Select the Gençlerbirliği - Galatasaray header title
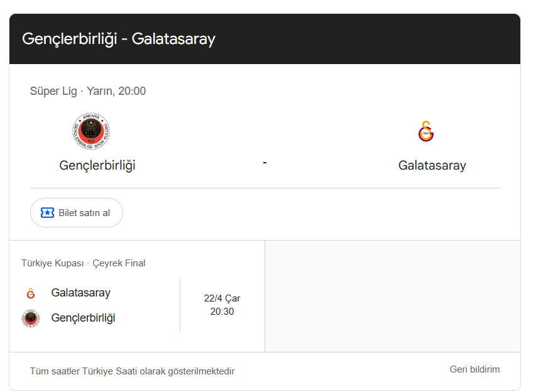Image resolution: width=536 pixels, height=392 pixels. tap(119, 39)
